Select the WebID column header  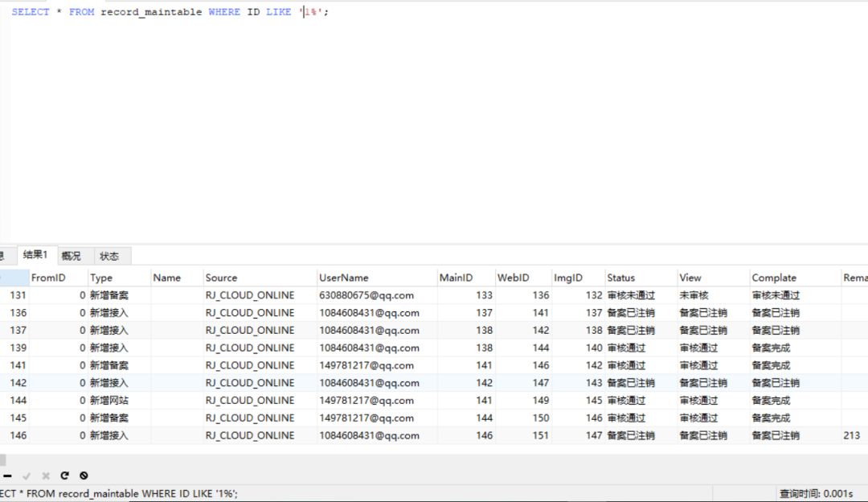pos(523,278)
